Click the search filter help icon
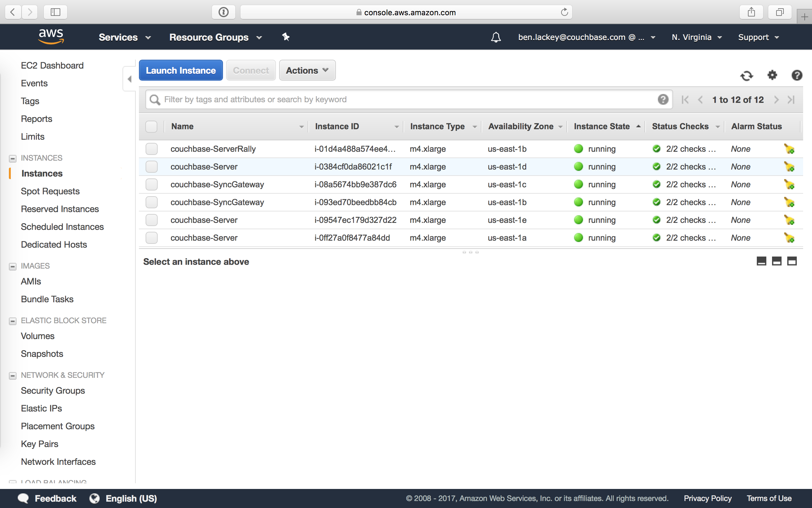The height and width of the screenshot is (508, 812). pyautogui.click(x=663, y=99)
